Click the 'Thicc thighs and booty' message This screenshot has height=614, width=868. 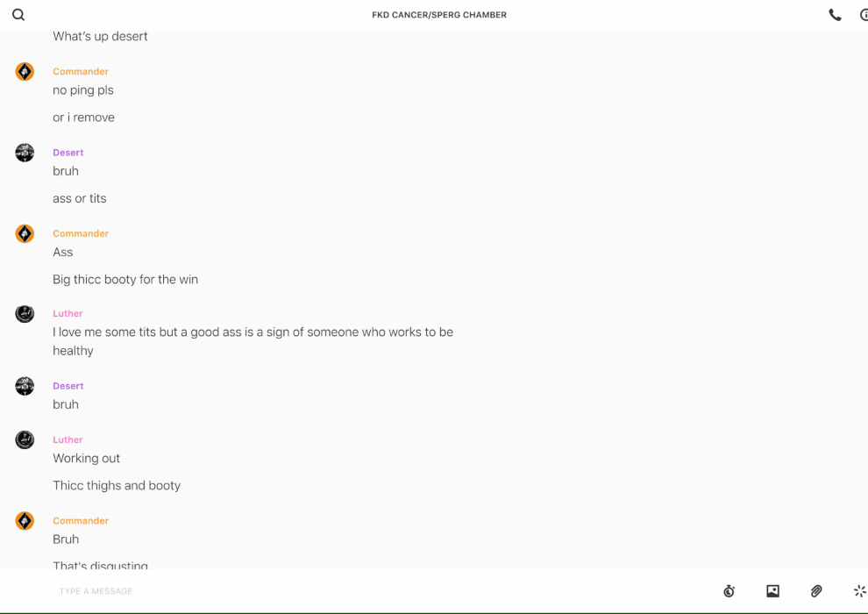point(117,486)
